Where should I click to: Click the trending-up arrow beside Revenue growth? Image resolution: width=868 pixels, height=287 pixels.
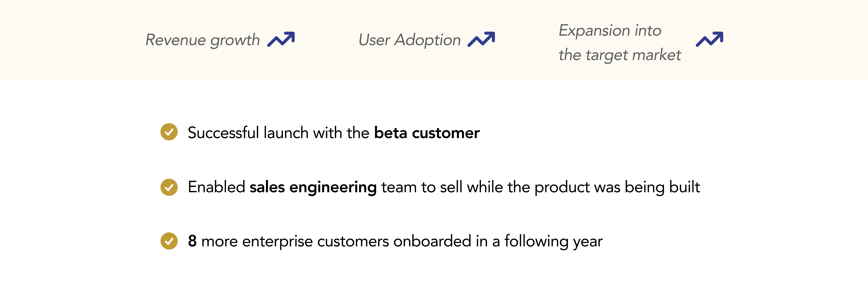point(281,39)
